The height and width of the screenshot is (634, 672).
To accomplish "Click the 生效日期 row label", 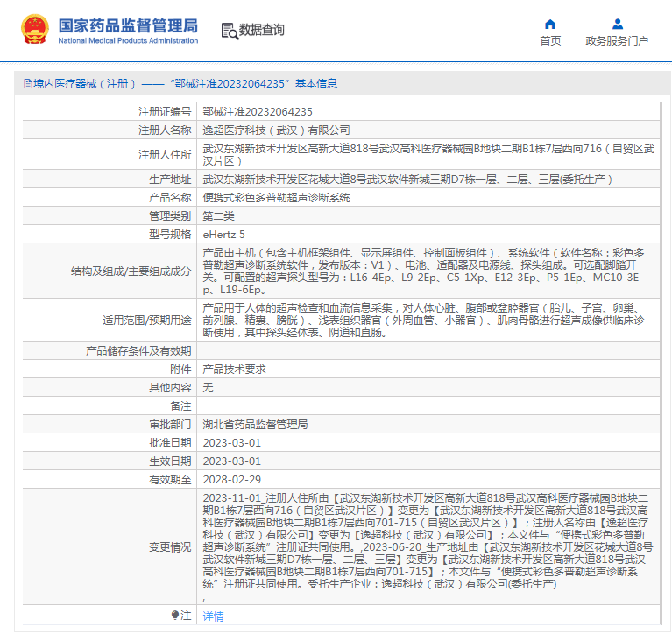I will point(170,461).
